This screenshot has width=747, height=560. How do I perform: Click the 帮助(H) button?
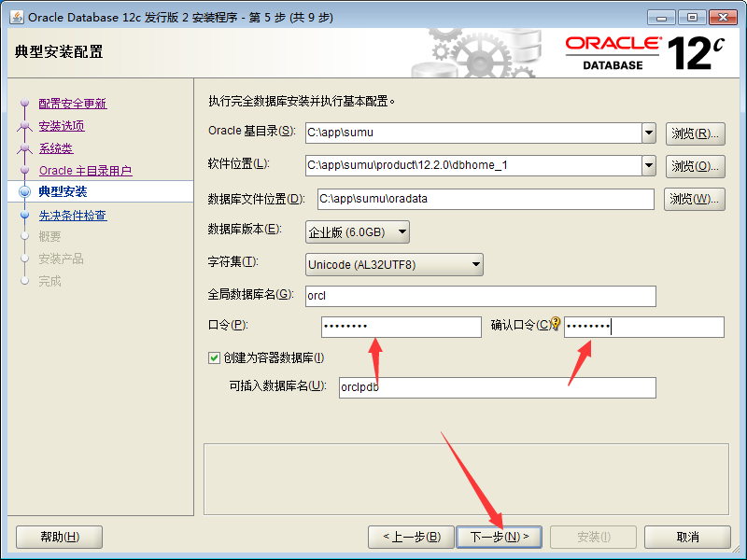60,537
